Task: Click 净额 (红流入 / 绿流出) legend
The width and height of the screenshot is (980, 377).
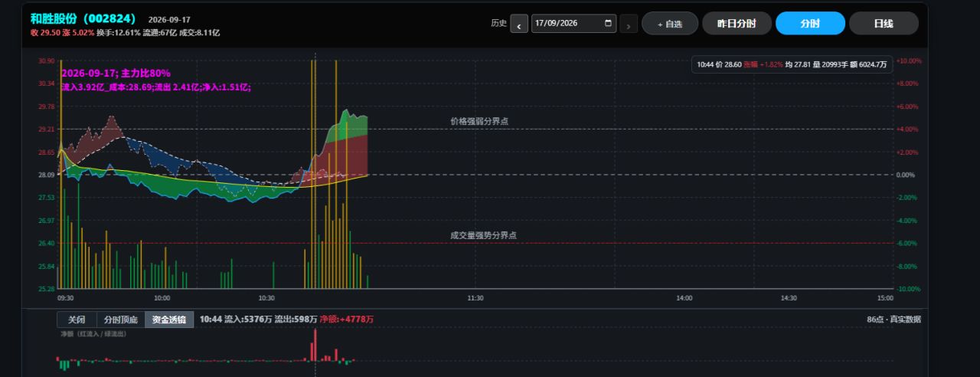Action: [93, 334]
